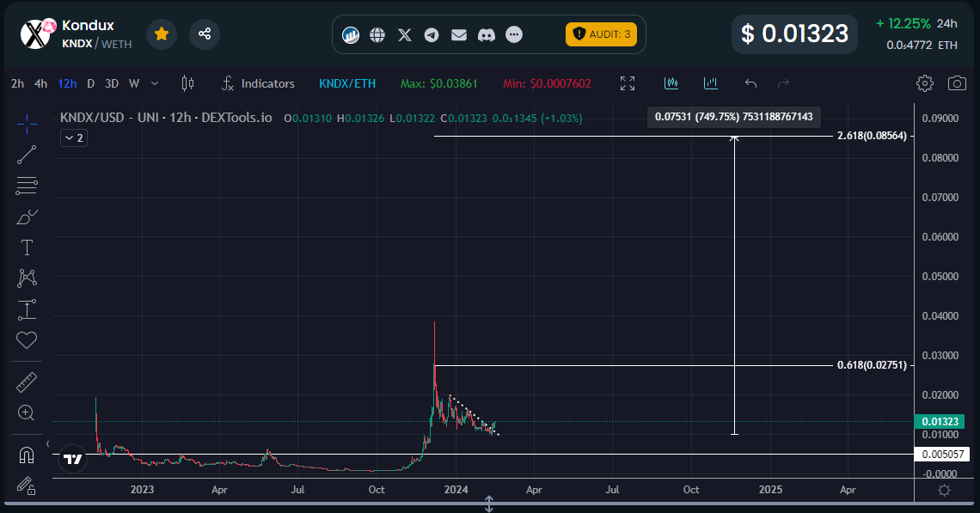The width and height of the screenshot is (980, 513).
Task: Open the KNDX/ETH pair link
Action: [x=347, y=83]
